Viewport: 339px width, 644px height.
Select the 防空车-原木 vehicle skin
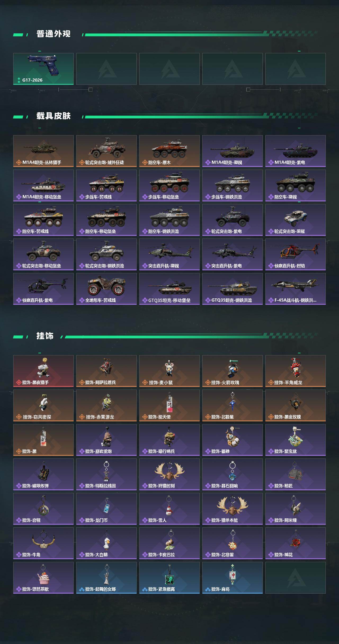169,151
